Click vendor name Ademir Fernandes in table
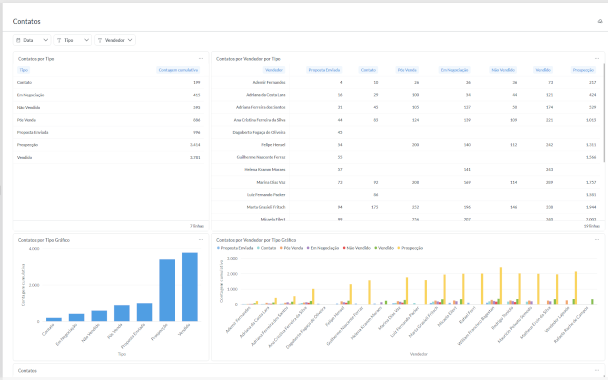The height and width of the screenshot is (380, 608). tap(269, 82)
